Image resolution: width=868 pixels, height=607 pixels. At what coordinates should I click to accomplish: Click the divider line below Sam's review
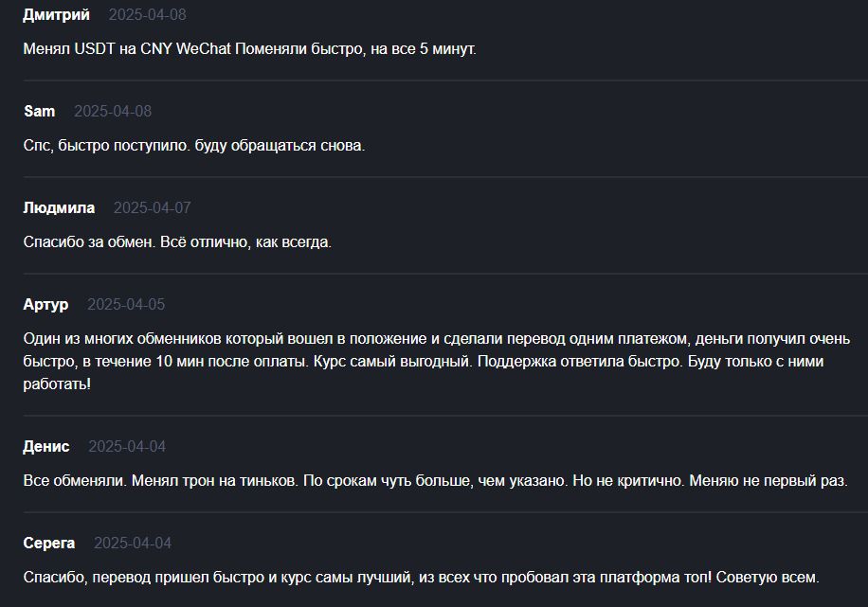click(x=445, y=177)
